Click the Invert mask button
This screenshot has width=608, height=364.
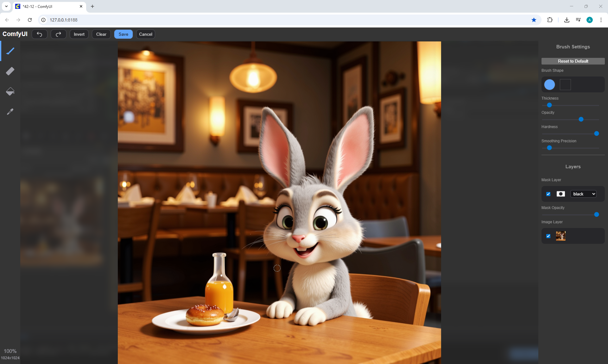(79, 34)
